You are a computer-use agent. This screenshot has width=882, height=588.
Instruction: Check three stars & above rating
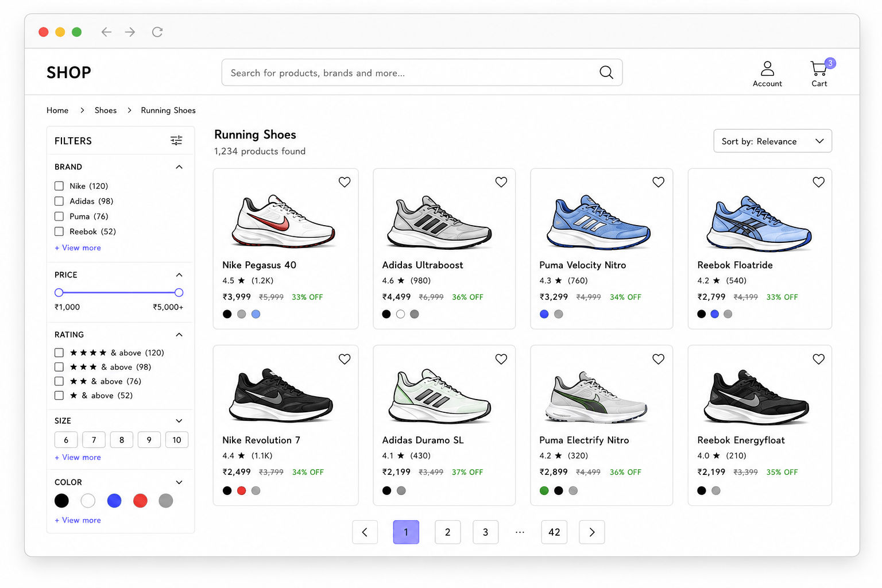(59, 367)
